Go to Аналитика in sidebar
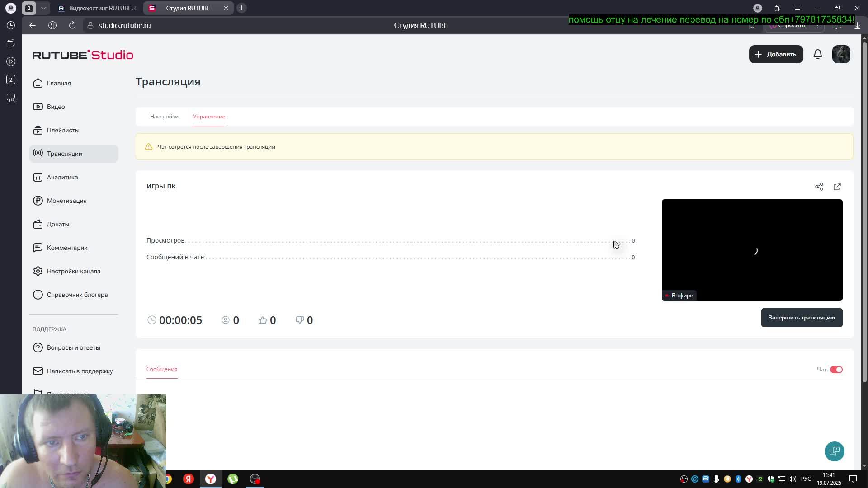This screenshot has height=488, width=868. coord(62,177)
